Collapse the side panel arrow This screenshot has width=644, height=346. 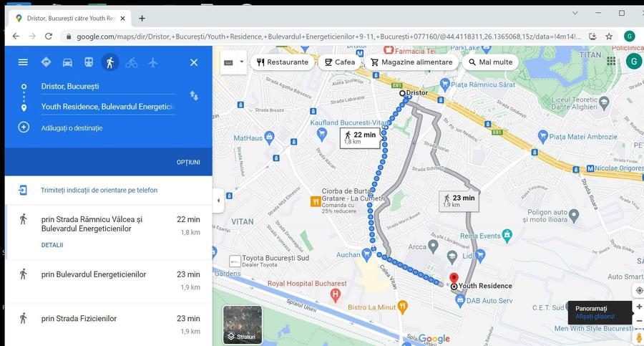pos(219,201)
